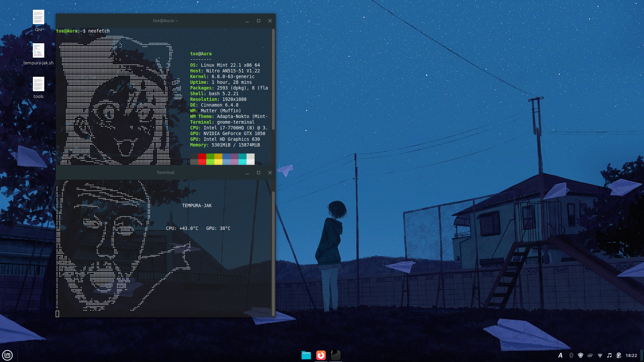Click the 'GPU: Intel HD Graphics 630' line
The image size is (644, 362).
tap(225, 139)
